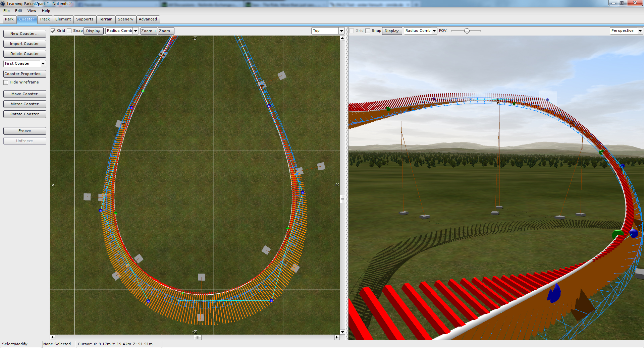Viewport: 644px width, 348px height.
Task: Open the First Coaster dropdown arrow
Action: tap(43, 64)
